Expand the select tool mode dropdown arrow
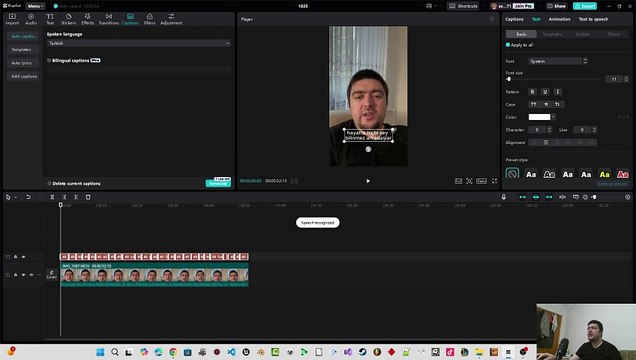The height and width of the screenshot is (360, 636). (16, 197)
